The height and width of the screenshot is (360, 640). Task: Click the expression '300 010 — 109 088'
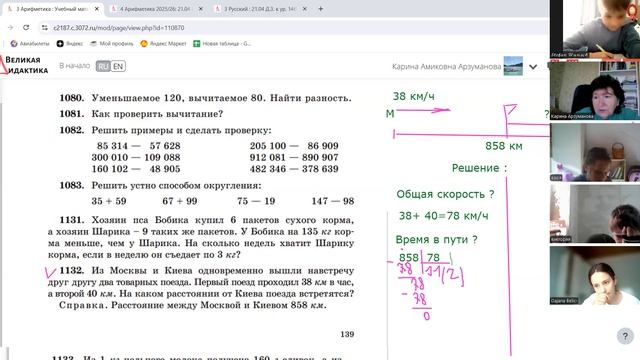coord(136,157)
